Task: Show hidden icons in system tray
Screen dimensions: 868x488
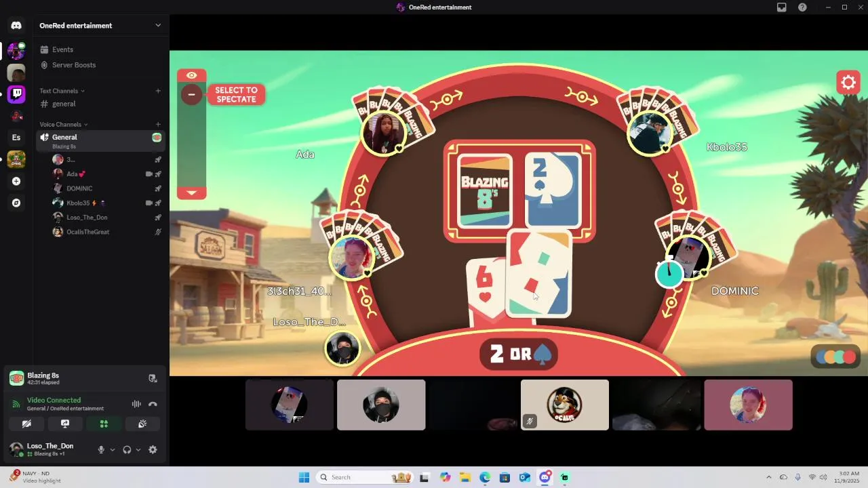Action: [x=768, y=477]
